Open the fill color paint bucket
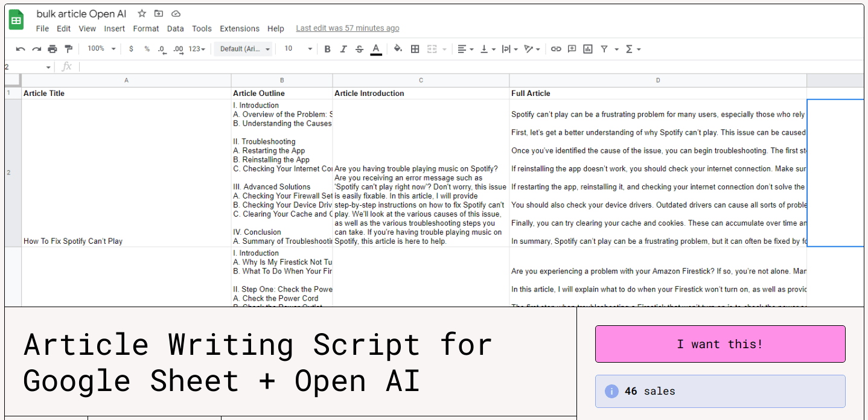The height and width of the screenshot is (420, 868). (x=397, y=49)
